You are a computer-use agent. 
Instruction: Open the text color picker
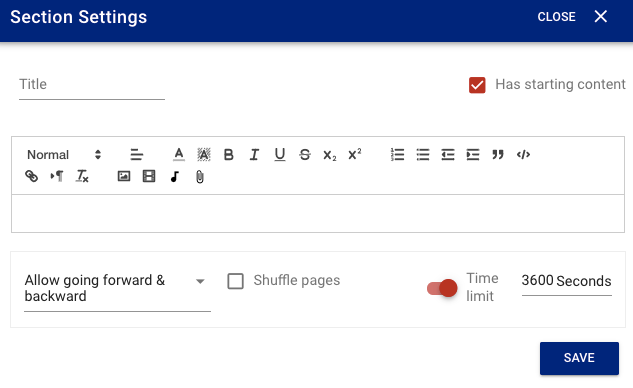tap(178, 155)
